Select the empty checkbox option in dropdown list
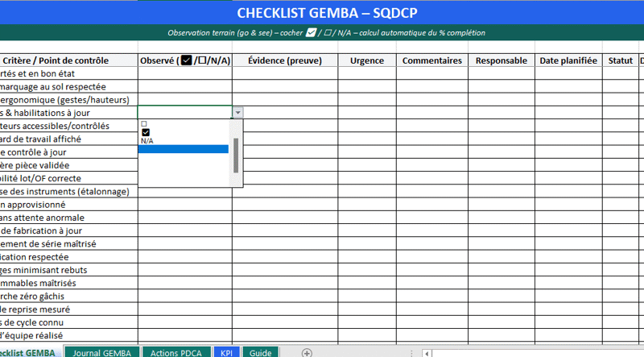The image size is (644, 357). 144,124
